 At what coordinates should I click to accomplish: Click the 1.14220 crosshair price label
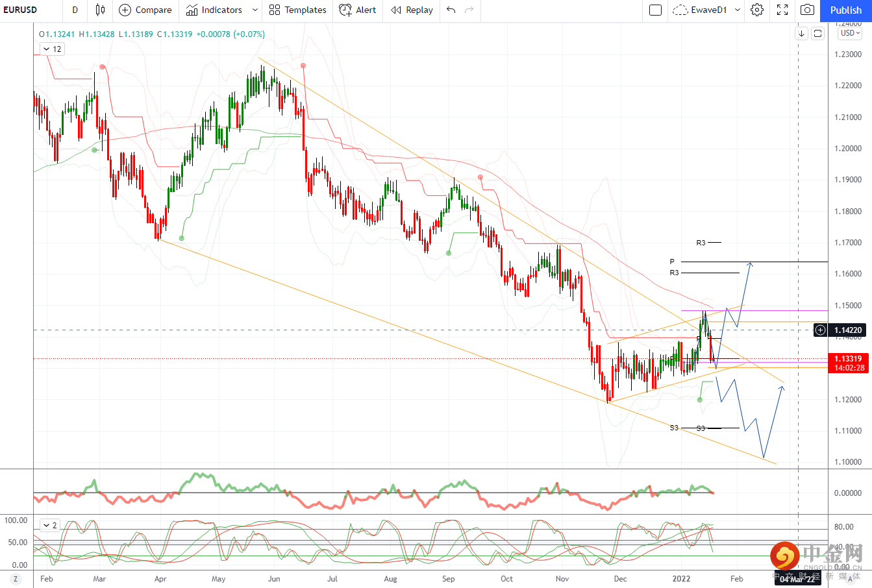pos(848,330)
